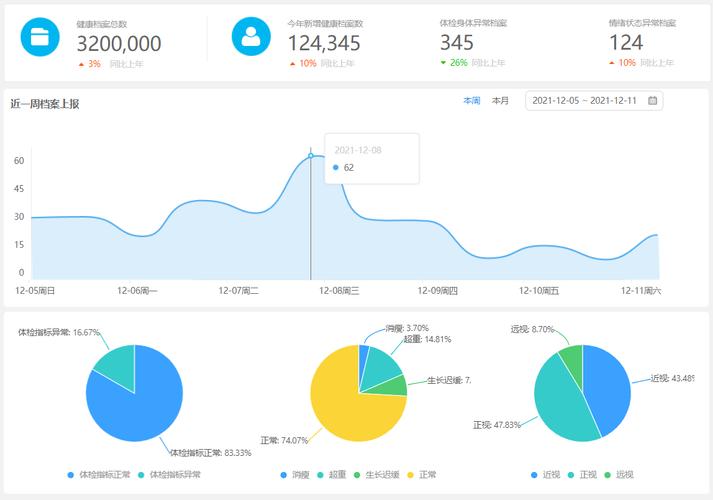Viewport: 713px width, 500px height.
Task: Toggle the 远视 legend entry
Action: (619, 475)
